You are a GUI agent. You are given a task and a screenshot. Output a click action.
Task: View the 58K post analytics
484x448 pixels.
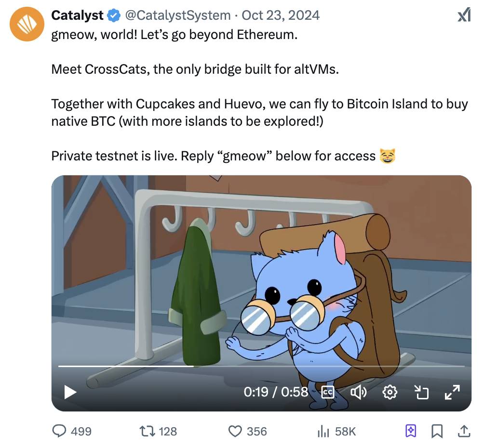pos(323,431)
